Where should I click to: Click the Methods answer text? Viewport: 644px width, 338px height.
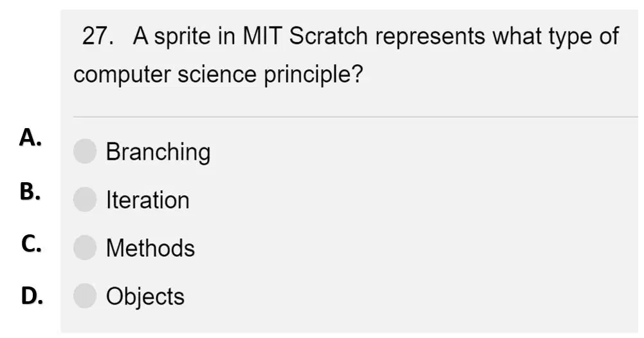click(151, 249)
